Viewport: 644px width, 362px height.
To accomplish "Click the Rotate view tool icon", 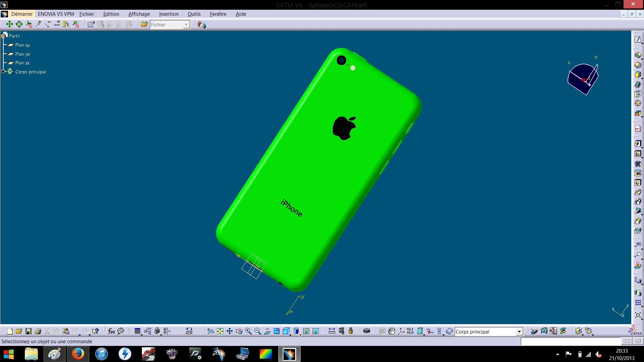I will point(239,331).
